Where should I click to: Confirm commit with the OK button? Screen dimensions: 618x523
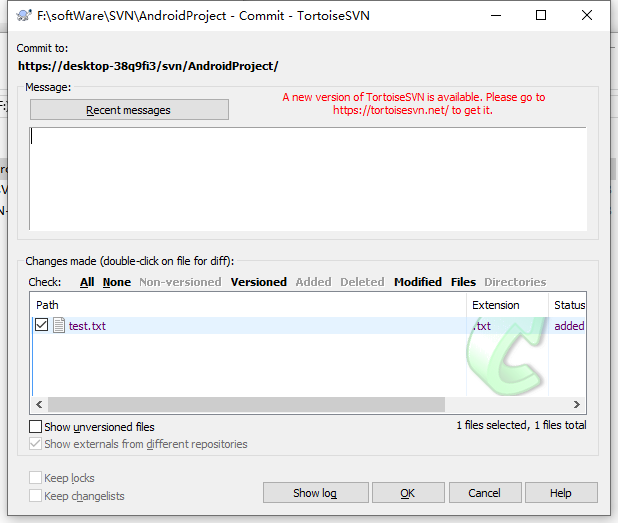(408, 493)
